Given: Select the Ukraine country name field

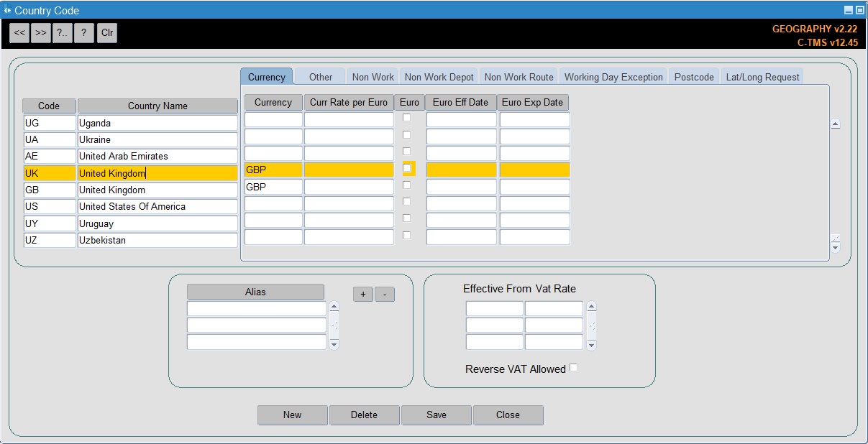Looking at the screenshot, I should pos(157,139).
